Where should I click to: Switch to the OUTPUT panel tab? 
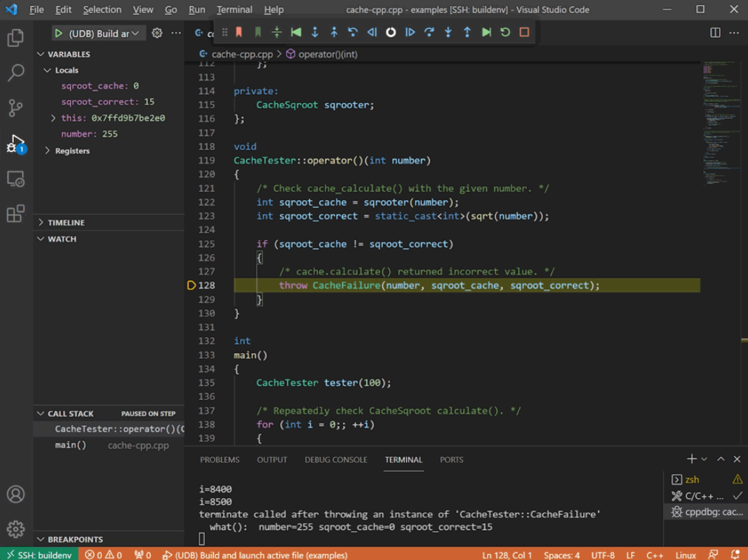272,460
